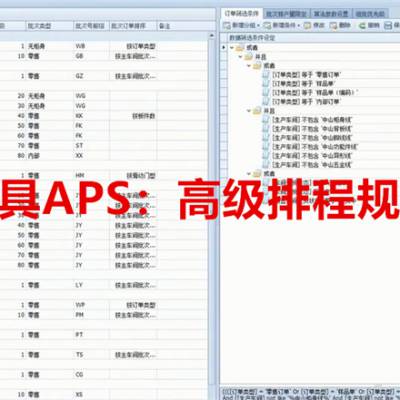400x400 pixels.
Task: Click the 新增条件 toolbar button
Action: coord(280,25)
